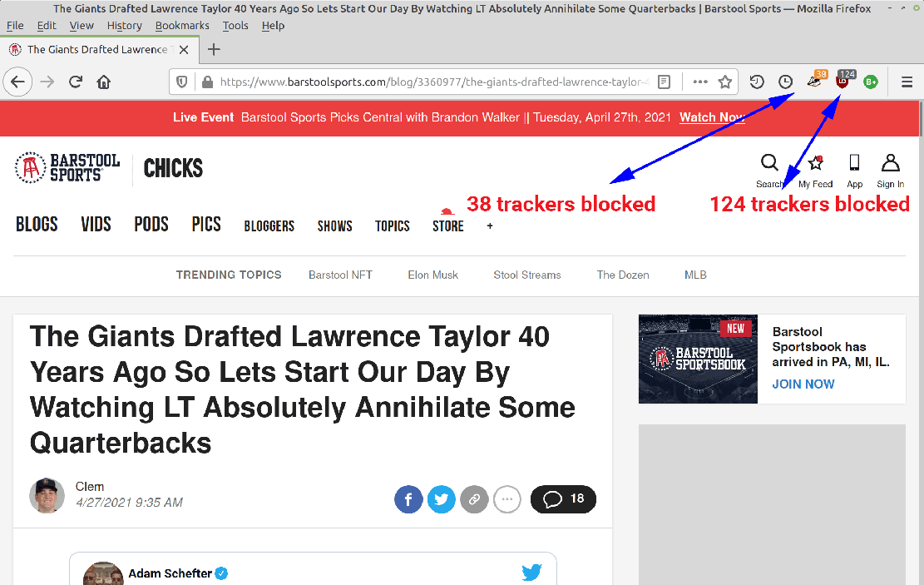Expand more navigation with the plus
Image resolution: width=924 pixels, height=585 pixels.
coord(490,226)
